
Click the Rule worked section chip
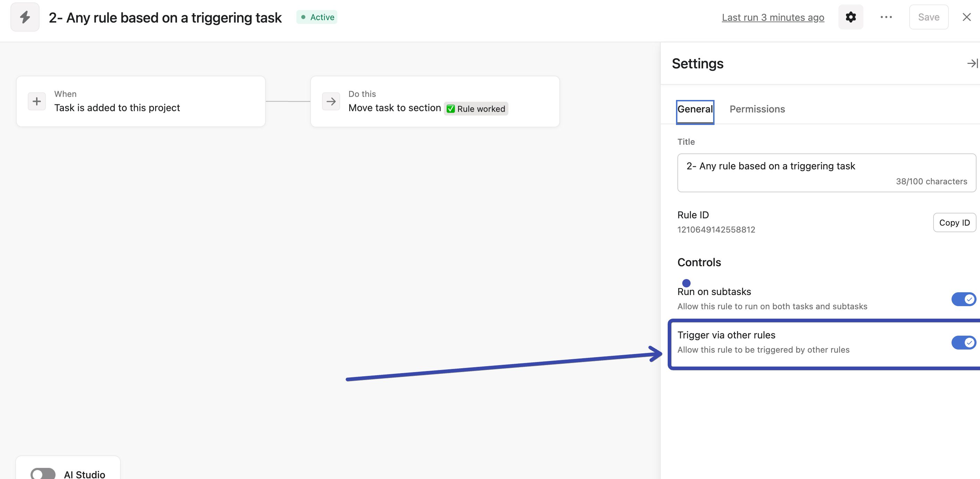[475, 109]
